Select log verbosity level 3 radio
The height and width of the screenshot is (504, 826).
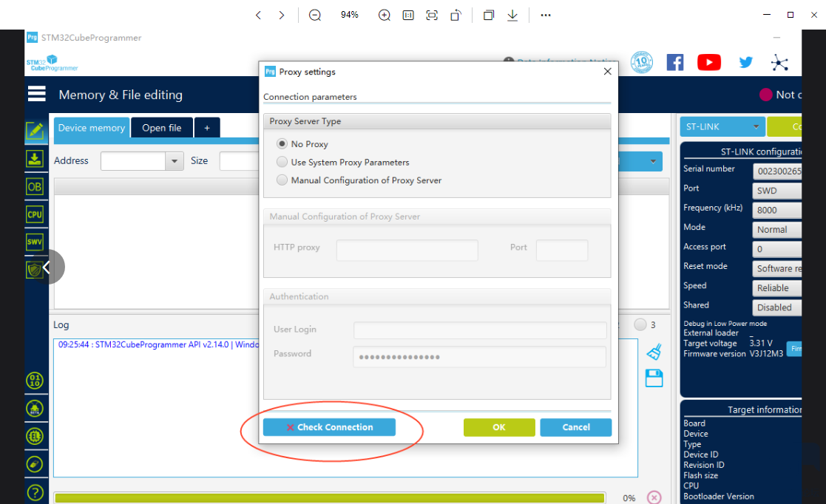[x=640, y=324]
